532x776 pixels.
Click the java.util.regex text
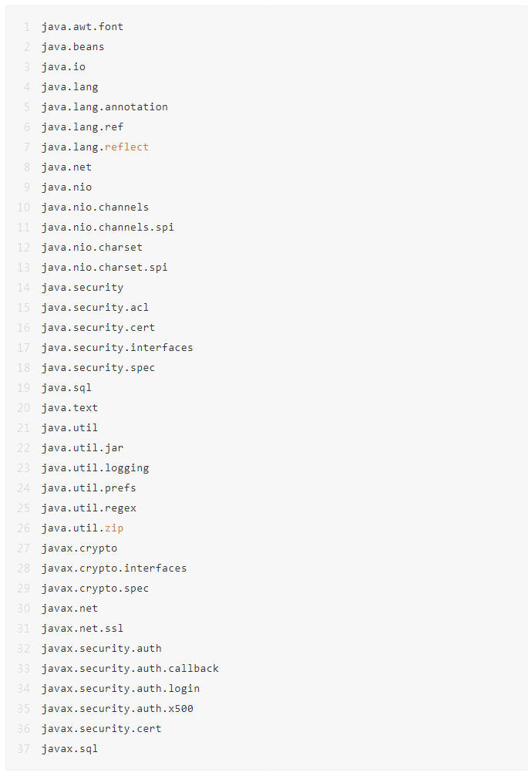tap(89, 508)
